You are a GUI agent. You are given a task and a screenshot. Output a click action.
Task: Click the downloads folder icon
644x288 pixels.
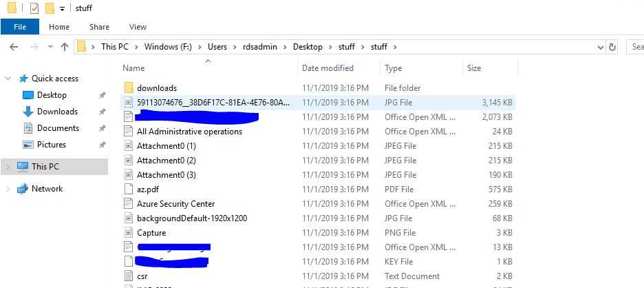click(128, 88)
